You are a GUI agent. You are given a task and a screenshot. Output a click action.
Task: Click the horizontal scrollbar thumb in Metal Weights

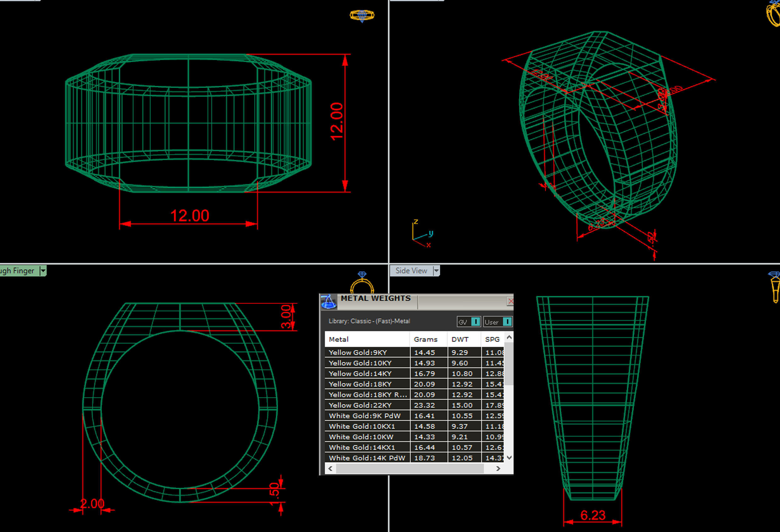tap(410, 469)
